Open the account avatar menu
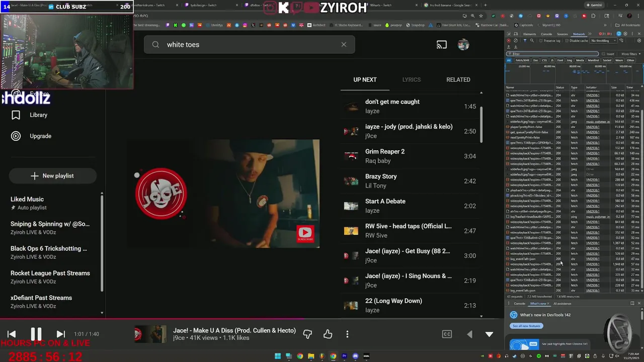The width and height of the screenshot is (644, 362). pos(463,45)
